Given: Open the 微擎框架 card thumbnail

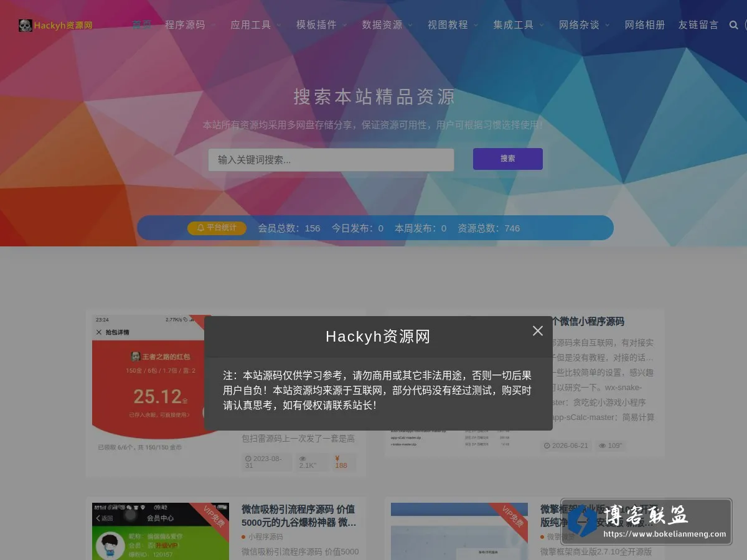Looking at the screenshot, I should (x=459, y=531).
